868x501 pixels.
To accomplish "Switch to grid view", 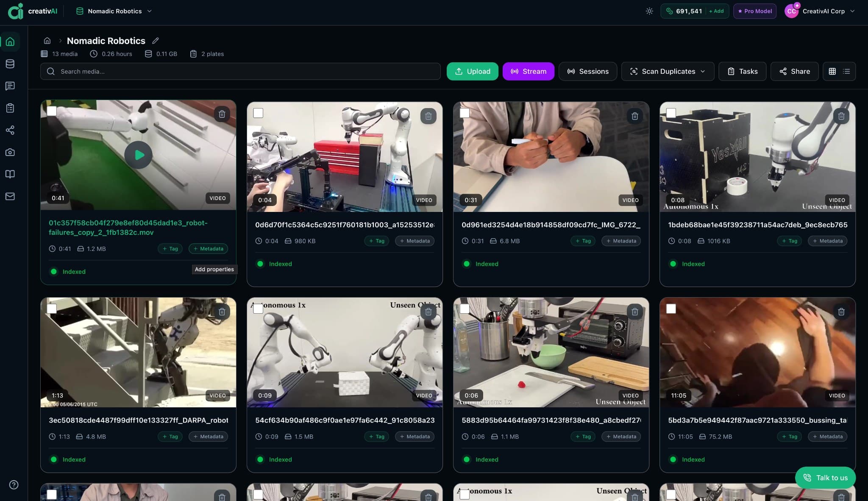I will [832, 71].
